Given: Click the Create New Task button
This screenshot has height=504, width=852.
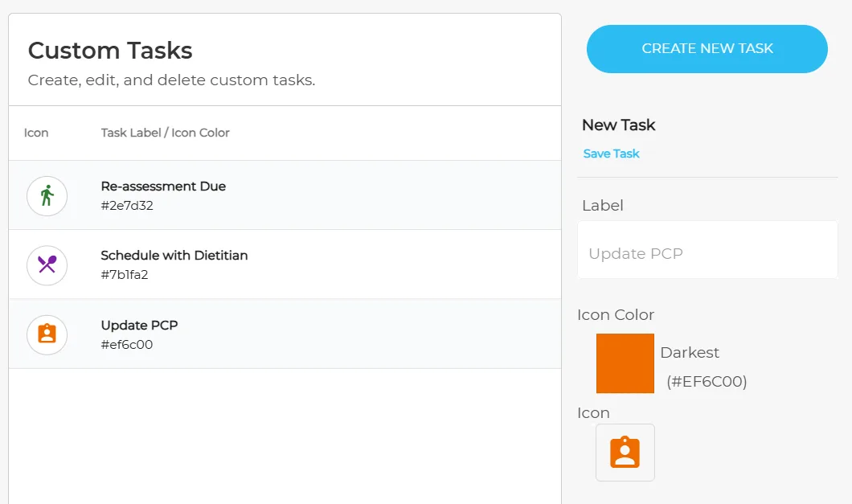Looking at the screenshot, I should 707,49.
